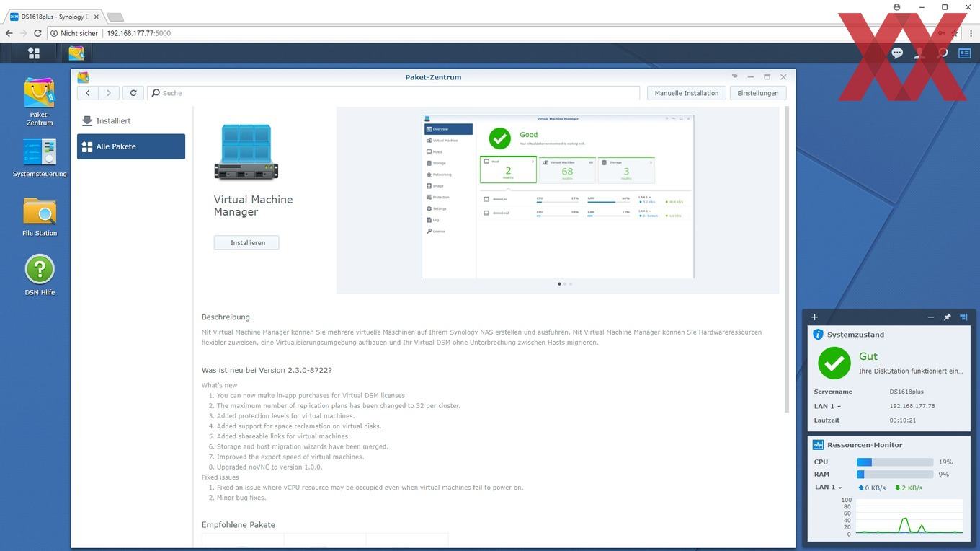The image size is (980, 551).
Task: Close the DS1618plus browser tab
Action: 96,17
